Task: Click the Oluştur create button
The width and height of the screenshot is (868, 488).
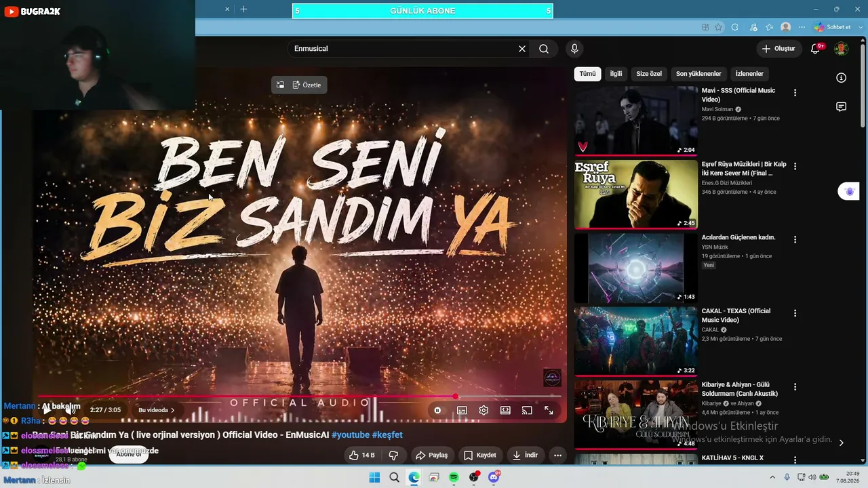Action: pyautogui.click(x=778, y=49)
